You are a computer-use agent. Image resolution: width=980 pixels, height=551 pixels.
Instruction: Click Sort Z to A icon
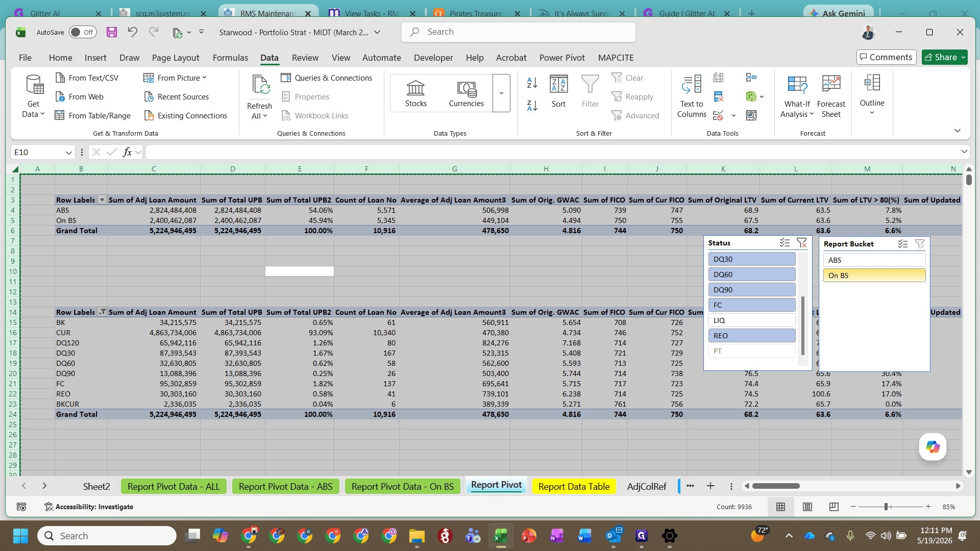click(532, 105)
